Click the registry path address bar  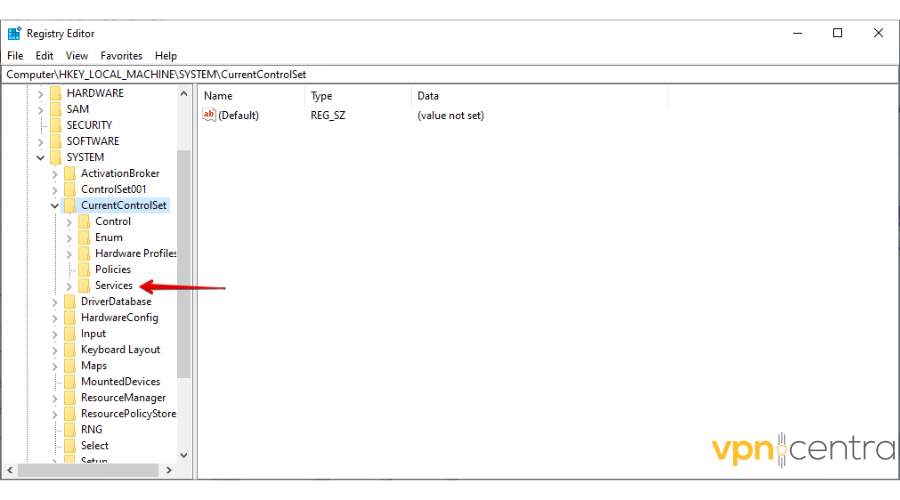click(449, 75)
